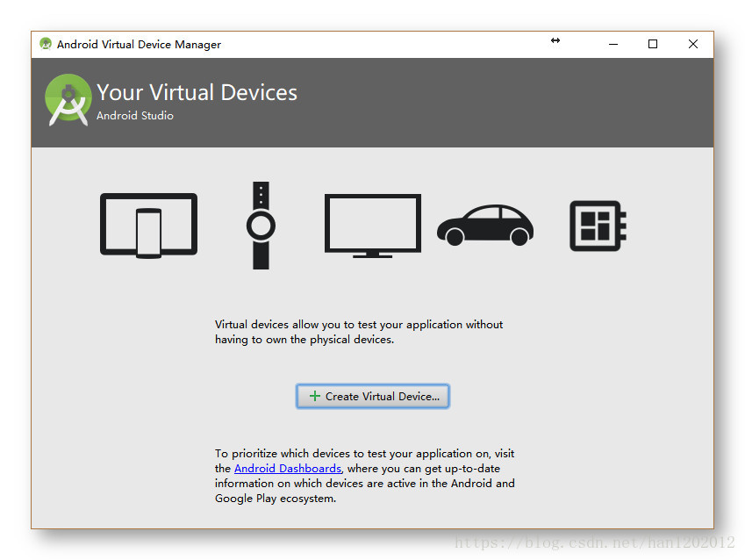Click the 'Your Virtual Devices' heading
This screenshot has width=745, height=560.
[x=197, y=92]
